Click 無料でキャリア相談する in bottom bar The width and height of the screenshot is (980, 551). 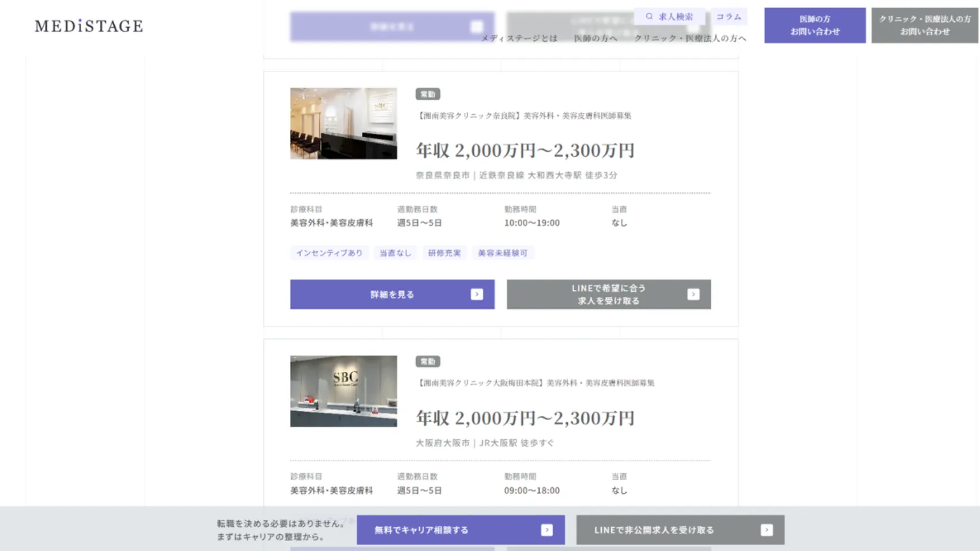(461, 530)
